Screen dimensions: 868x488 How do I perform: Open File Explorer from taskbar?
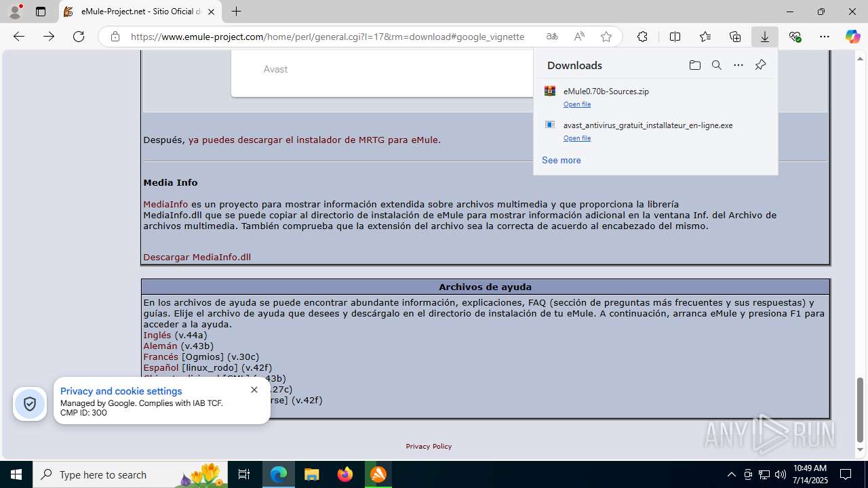(x=312, y=474)
